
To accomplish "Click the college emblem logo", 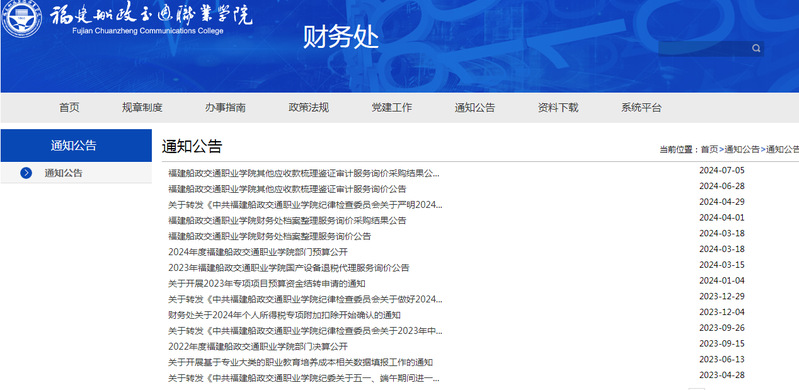I will pos(21,19).
